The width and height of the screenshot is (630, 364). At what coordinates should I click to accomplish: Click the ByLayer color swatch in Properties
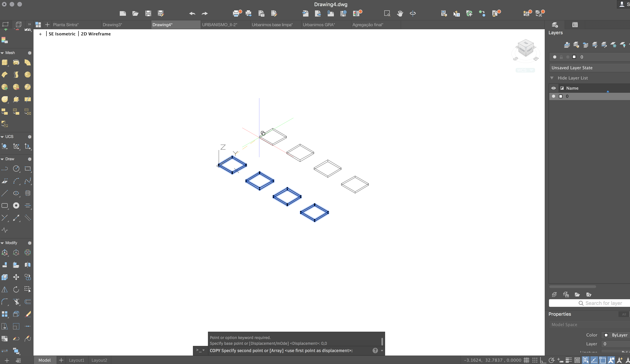pyautogui.click(x=606, y=335)
